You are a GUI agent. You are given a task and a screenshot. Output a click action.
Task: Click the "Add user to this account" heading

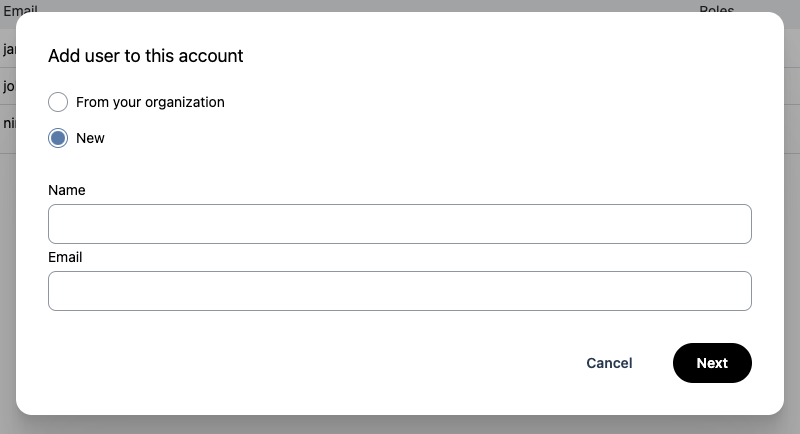(x=146, y=56)
